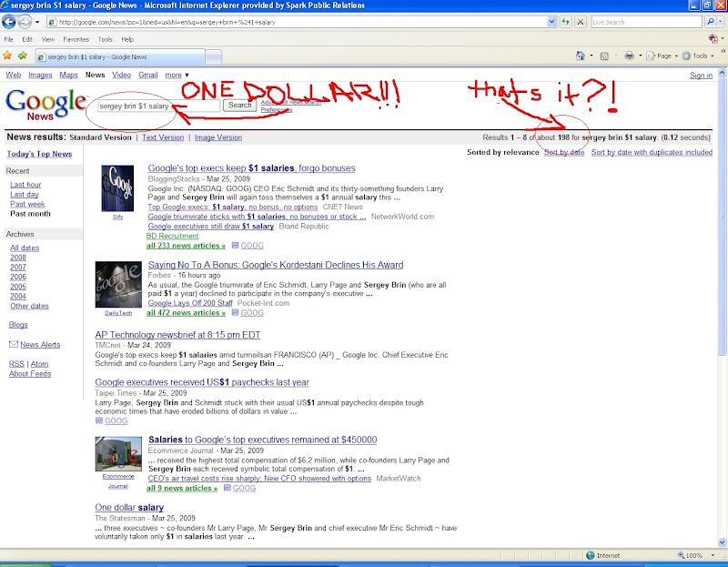Click the Live Search magnifier icon
The width and height of the screenshot is (728, 567).
710,22
